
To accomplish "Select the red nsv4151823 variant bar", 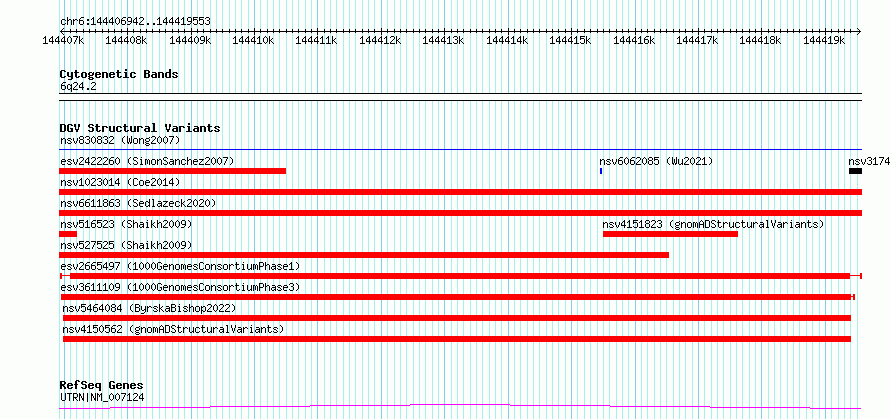I will 670,234.
